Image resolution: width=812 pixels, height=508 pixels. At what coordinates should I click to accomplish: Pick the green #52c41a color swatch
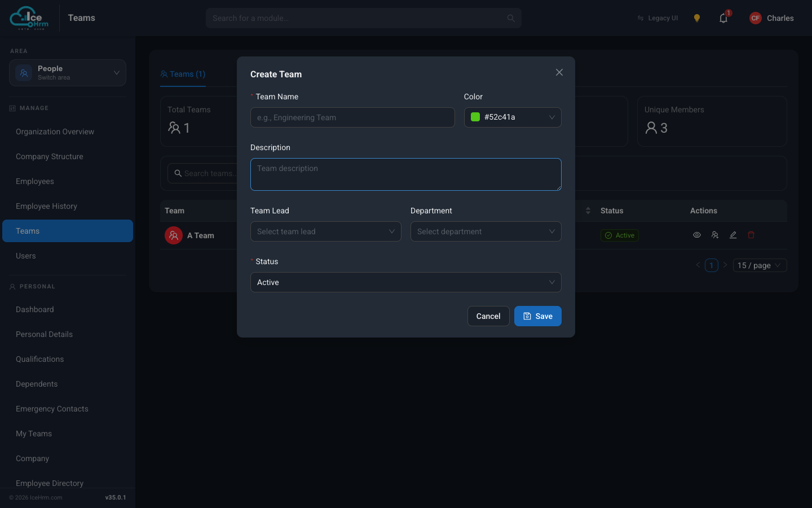(x=475, y=117)
